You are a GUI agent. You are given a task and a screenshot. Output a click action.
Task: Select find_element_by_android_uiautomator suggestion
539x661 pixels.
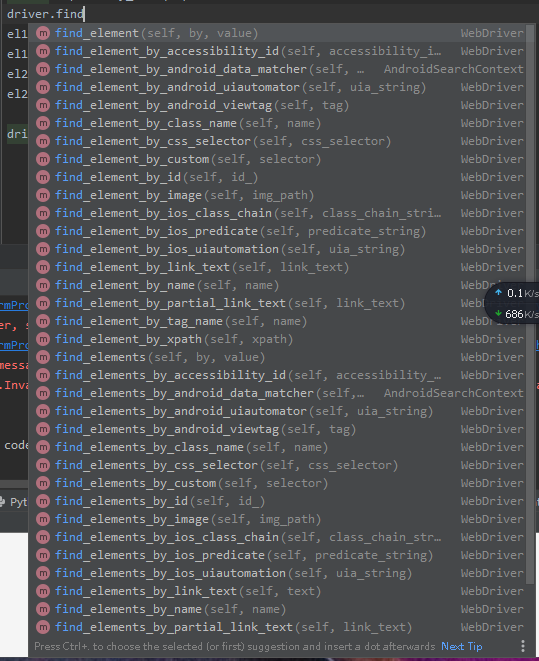pos(277,87)
